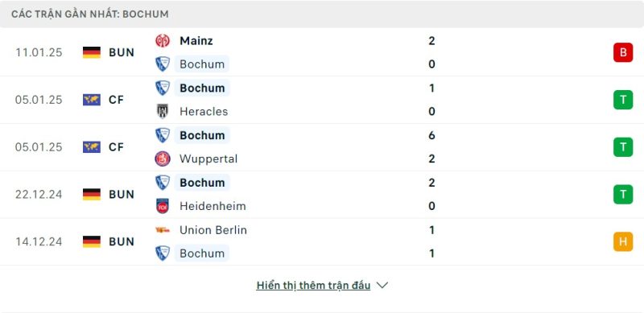Click the highlighted Bochum name under Union Berlin
The image size is (644, 313).
(x=202, y=253)
